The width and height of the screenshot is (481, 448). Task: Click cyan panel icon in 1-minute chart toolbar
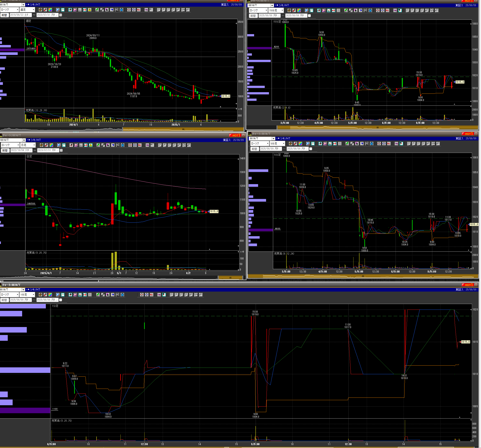pyautogui.click(x=63, y=295)
